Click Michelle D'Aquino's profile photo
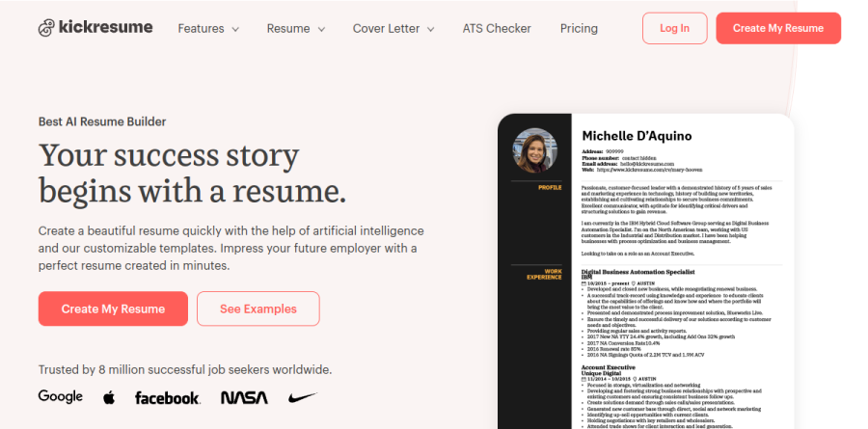 click(x=534, y=150)
